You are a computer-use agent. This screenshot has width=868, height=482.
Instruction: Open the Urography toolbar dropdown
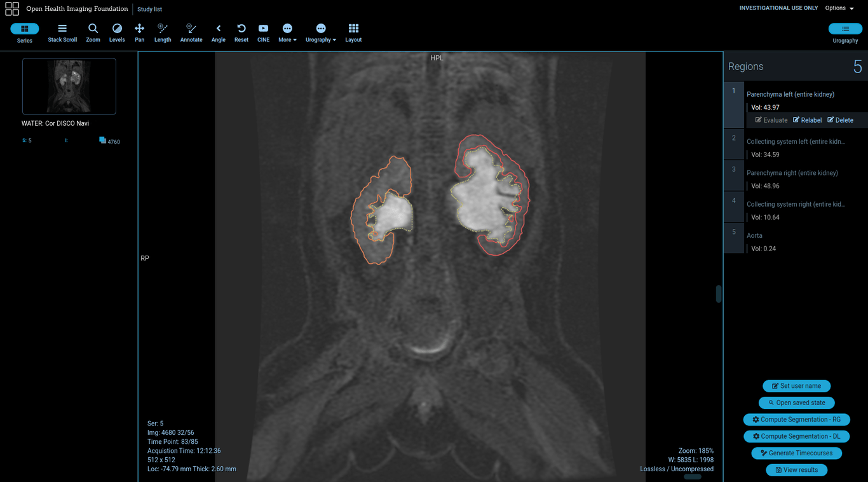(321, 32)
